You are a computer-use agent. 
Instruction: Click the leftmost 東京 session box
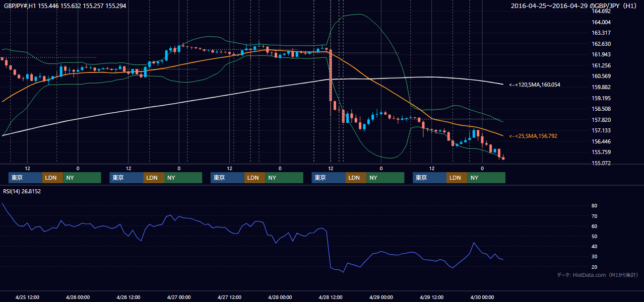point(25,178)
